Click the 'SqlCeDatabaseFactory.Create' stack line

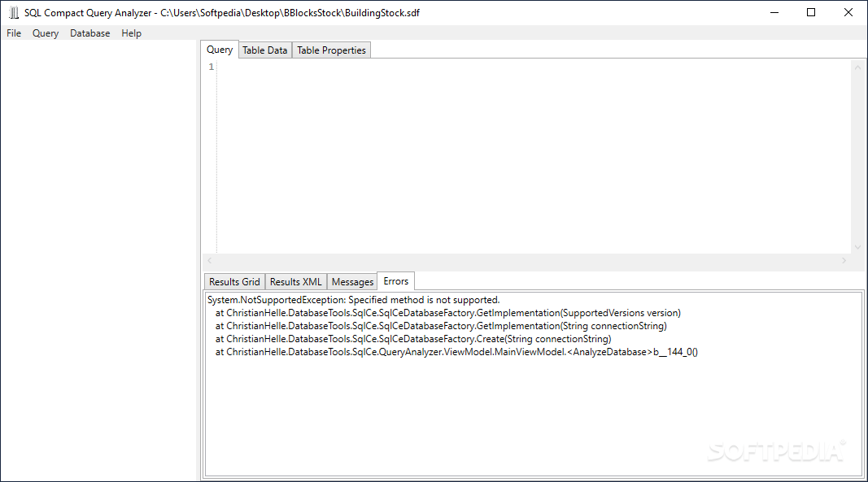[x=413, y=339]
